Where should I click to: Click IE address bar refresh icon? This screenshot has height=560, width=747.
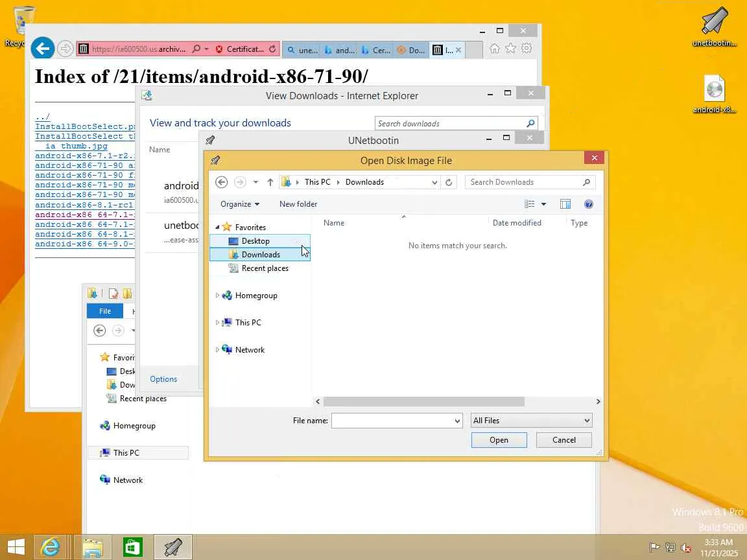point(272,49)
